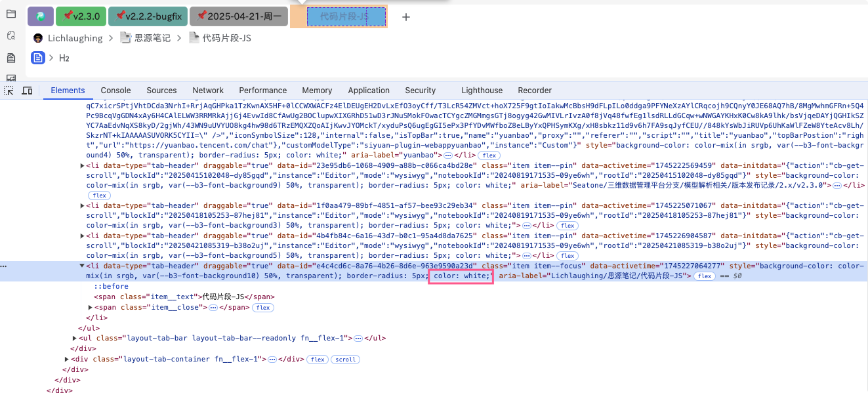
Task: Open the purple pinned tab with swirl icon
Action: click(40, 16)
